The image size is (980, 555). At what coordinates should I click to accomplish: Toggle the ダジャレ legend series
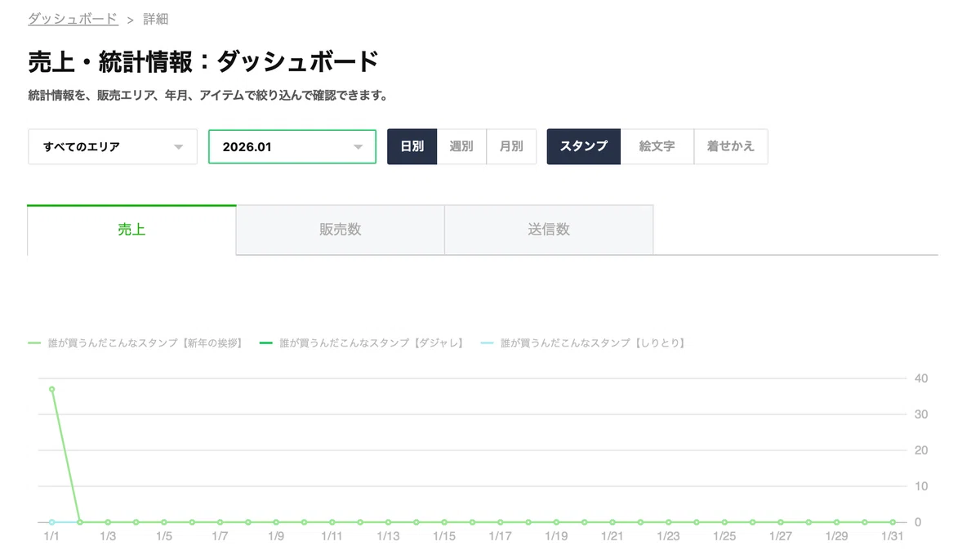(362, 343)
